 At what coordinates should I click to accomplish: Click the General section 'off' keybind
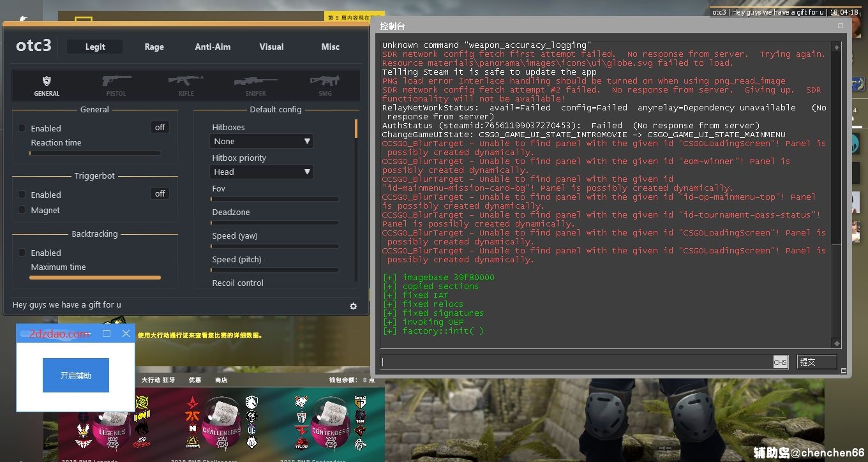click(x=160, y=128)
